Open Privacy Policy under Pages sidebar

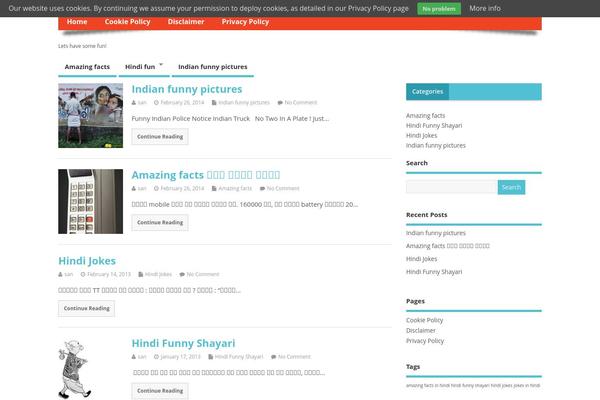pos(425,341)
